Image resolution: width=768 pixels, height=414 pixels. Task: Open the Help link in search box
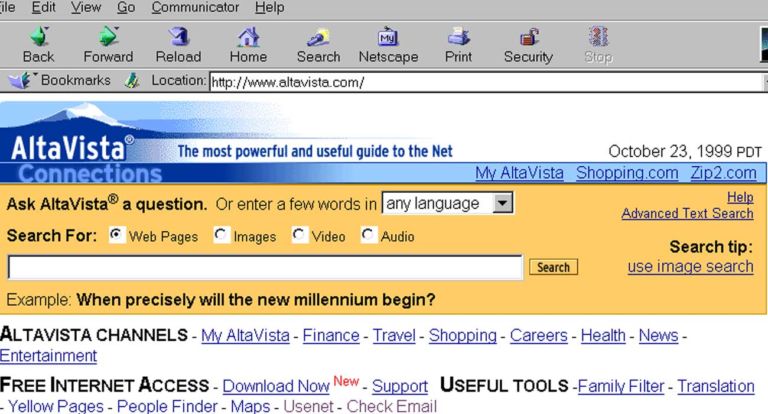tap(740, 197)
